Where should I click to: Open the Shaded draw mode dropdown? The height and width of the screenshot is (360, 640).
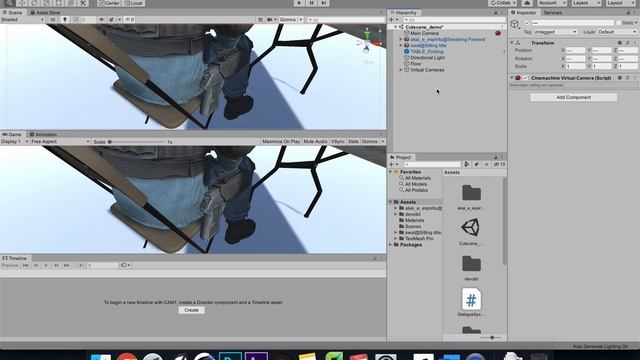pyautogui.click(x=22, y=20)
